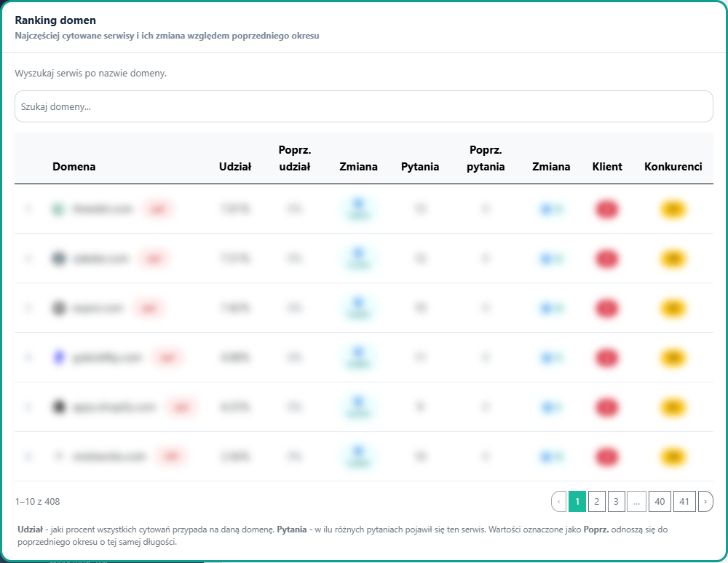Select page 1 in pagination
The height and width of the screenshot is (563, 728).
tap(577, 502)
